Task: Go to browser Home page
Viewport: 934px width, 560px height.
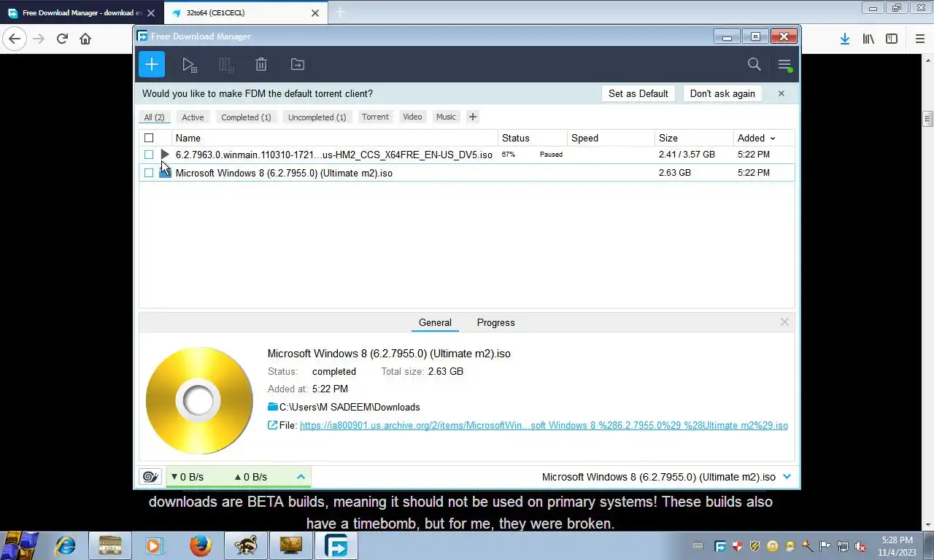Action: (x=85, y=39)
